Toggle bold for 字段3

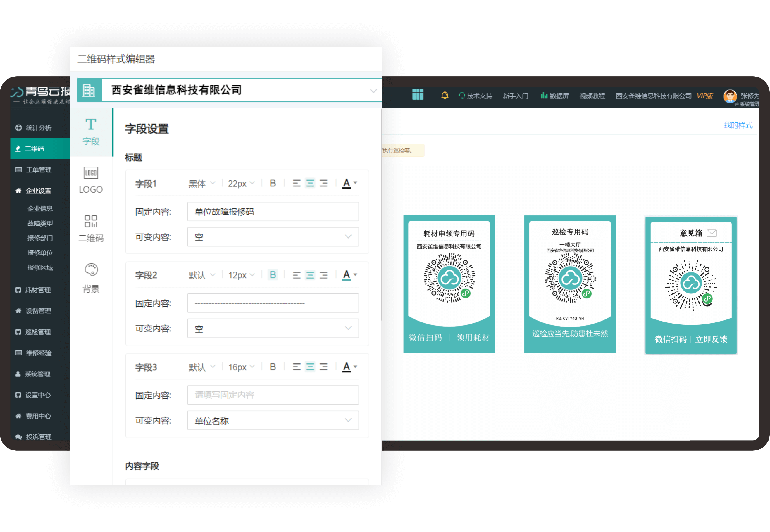[x=273, y=367]
